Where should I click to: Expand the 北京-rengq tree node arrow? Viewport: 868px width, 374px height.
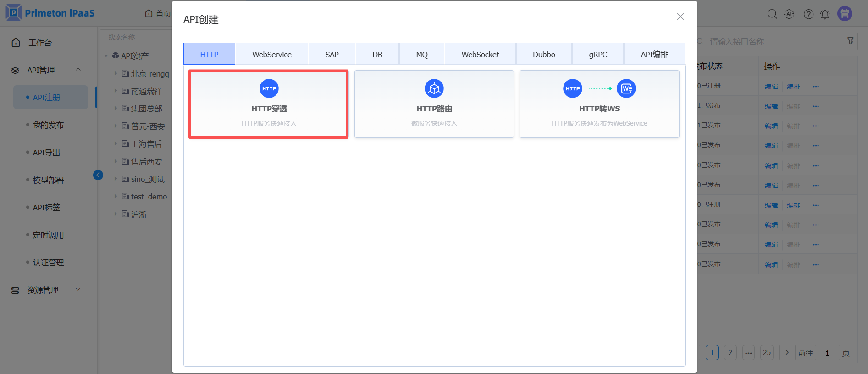(x=116, y=73)
